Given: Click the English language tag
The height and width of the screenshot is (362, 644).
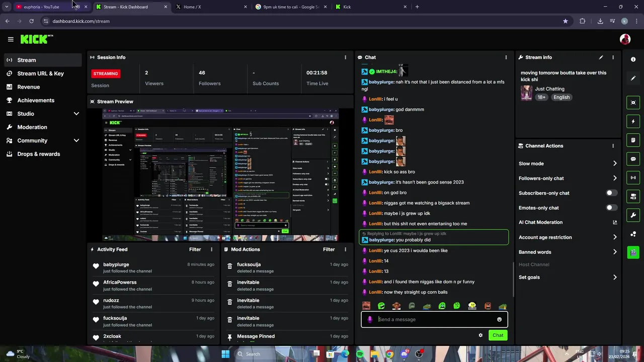Looking at the screenshot, I should click(x=561, y=98).
